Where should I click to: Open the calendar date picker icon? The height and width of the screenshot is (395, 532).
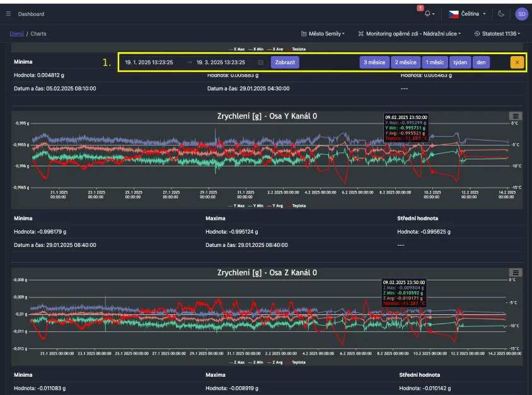260,62
